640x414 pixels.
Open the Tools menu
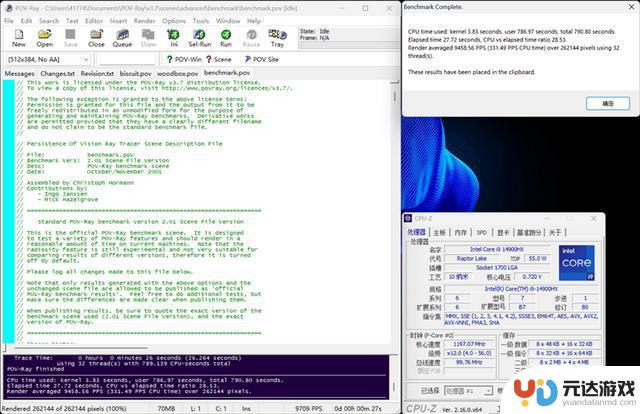[x=201, y=21]
